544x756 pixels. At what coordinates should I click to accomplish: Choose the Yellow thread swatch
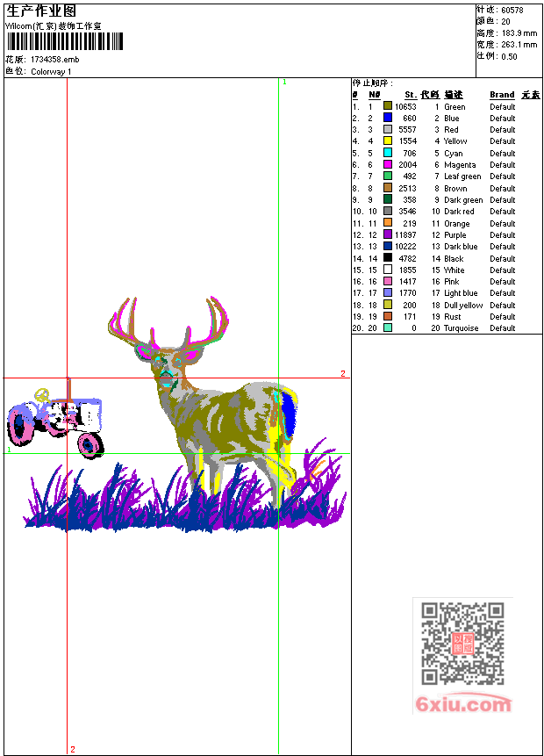(388, 140)
